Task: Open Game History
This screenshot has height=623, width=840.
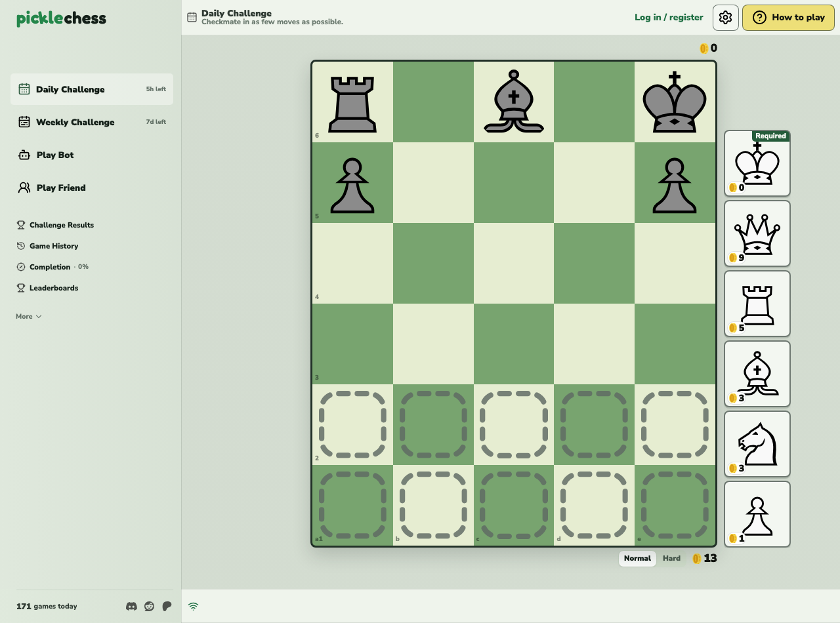Action: coord(47,246)
